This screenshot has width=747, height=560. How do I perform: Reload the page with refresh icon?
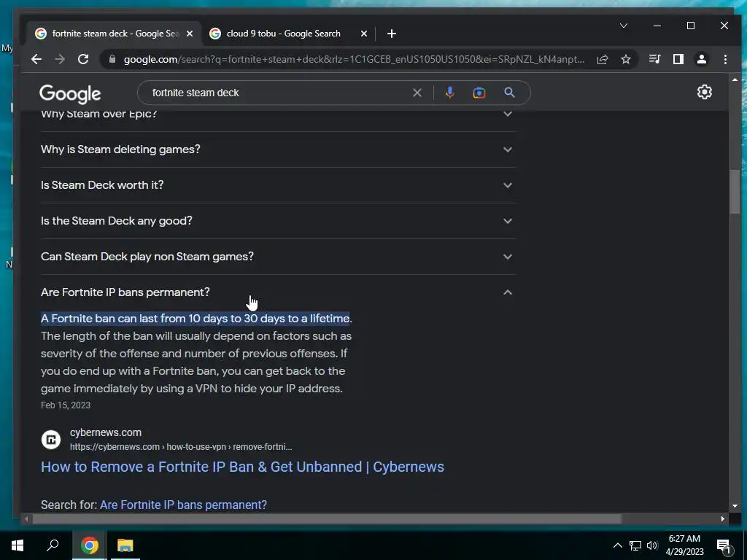[x=83, y=59]
